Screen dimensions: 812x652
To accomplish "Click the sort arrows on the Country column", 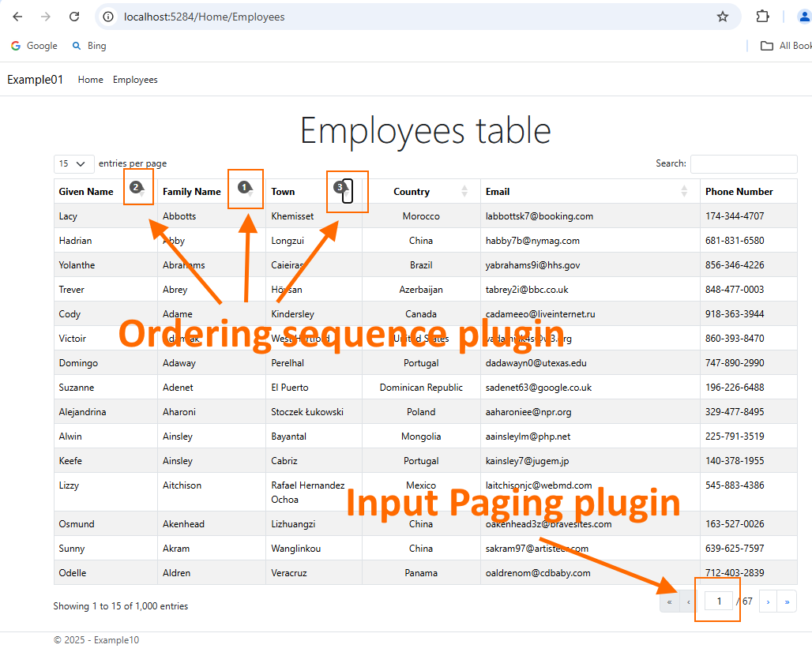I will point(464,191).
